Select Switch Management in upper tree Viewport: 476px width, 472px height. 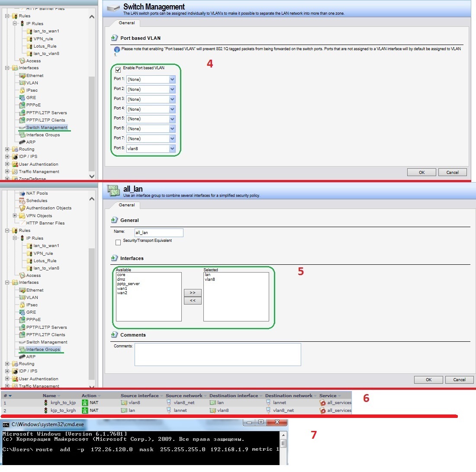[x=47, y=128]
